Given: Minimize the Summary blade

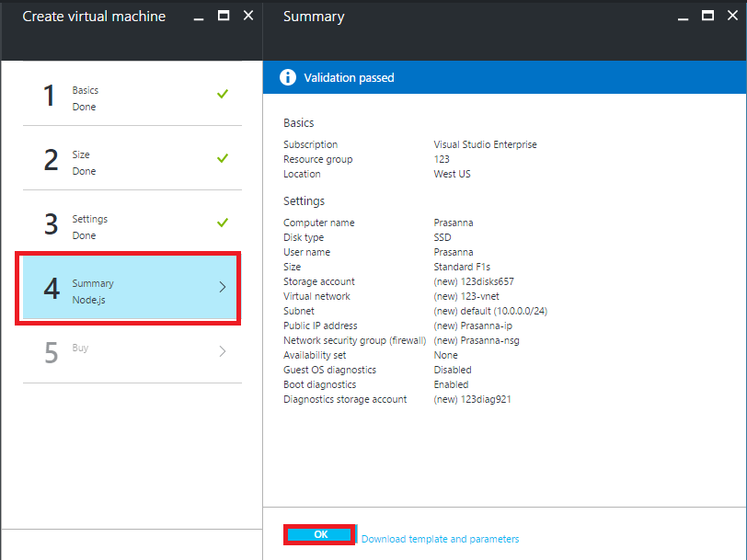Looking at the screenshot, I should [x=684, y=17].
